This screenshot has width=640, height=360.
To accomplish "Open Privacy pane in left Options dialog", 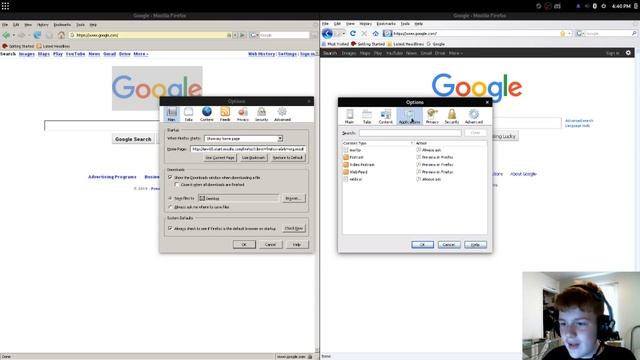I will pyautogui.click(x=243, y=114).
